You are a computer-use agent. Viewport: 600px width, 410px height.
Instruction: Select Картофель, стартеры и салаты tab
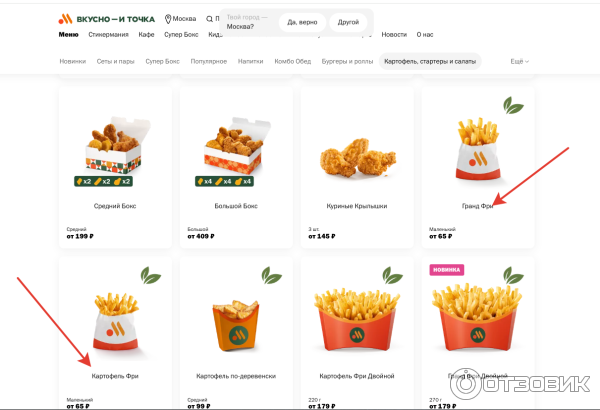430,61
